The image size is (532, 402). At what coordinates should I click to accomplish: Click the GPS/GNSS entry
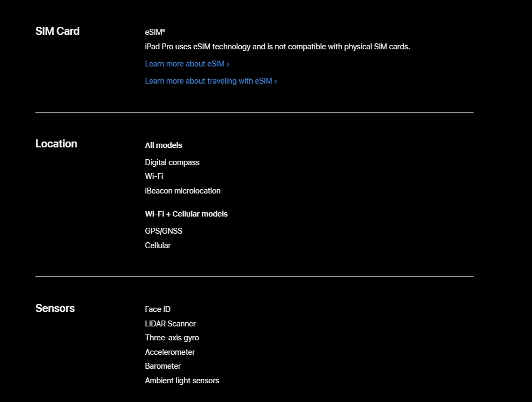point(164,231)
